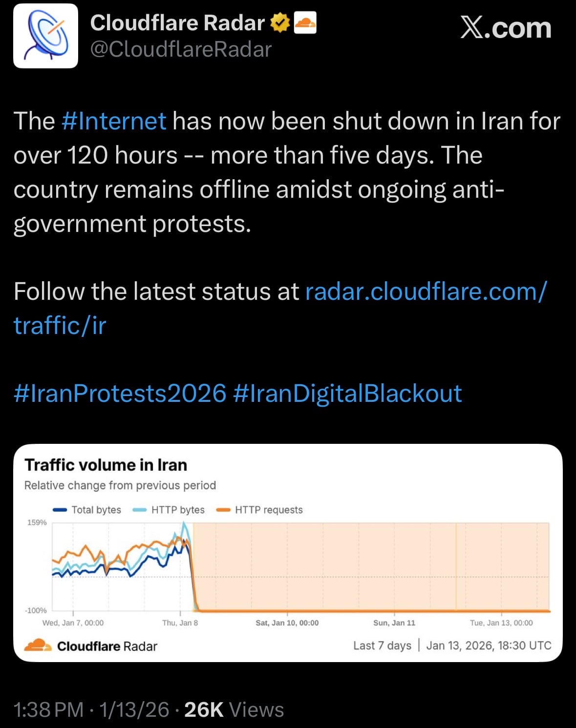
Task: Click the Wed, Jan 7 timeline label
Action: [x=73, y=623]
